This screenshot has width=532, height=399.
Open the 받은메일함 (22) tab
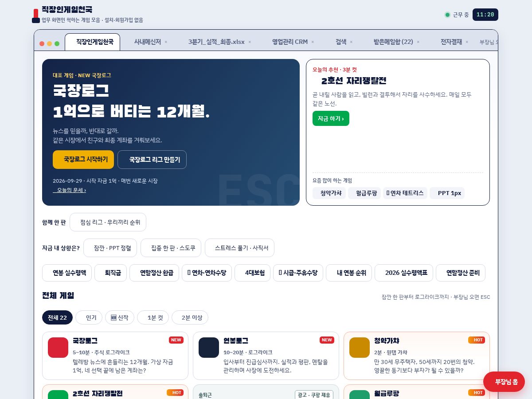393,42
